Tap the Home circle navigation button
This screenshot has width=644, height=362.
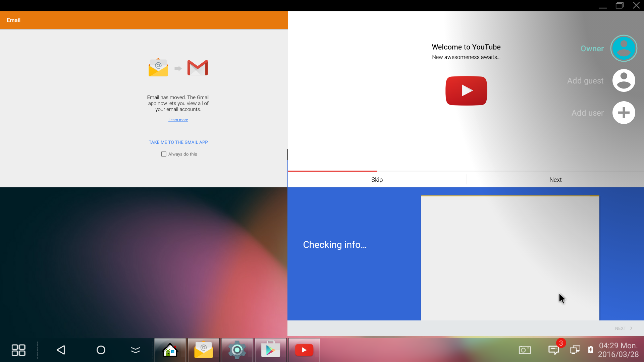(101, 350)
